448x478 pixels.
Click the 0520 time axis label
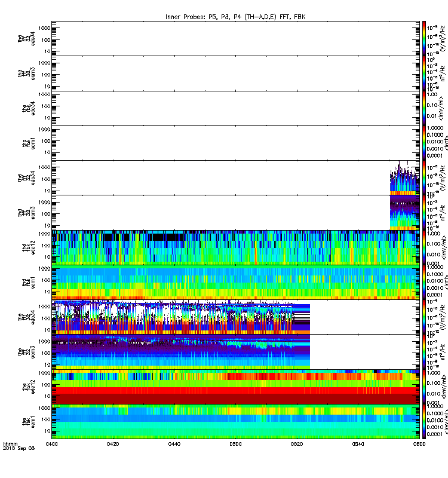[x=296, y=444]
